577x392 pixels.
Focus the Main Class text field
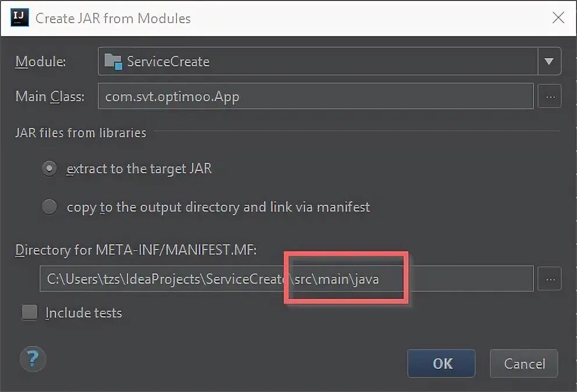click(315, 97)
